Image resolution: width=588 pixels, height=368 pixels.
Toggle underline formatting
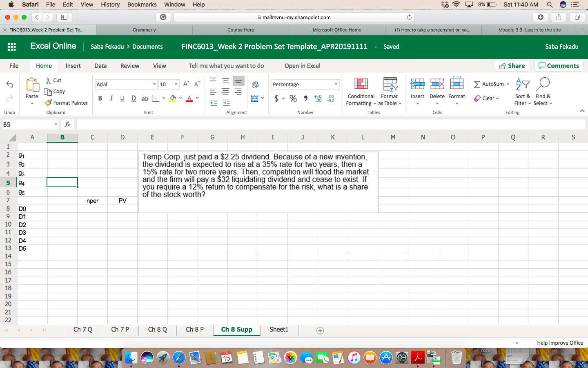[x=122, y=99]
